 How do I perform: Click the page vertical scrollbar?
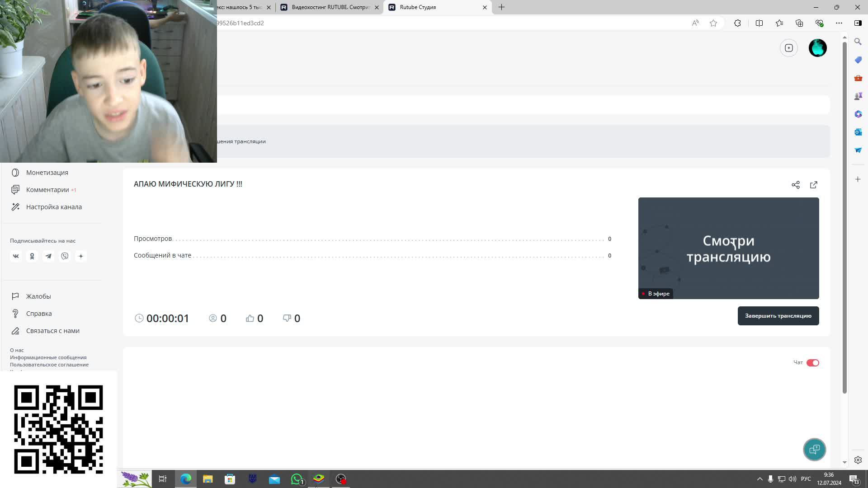(844, 217)
